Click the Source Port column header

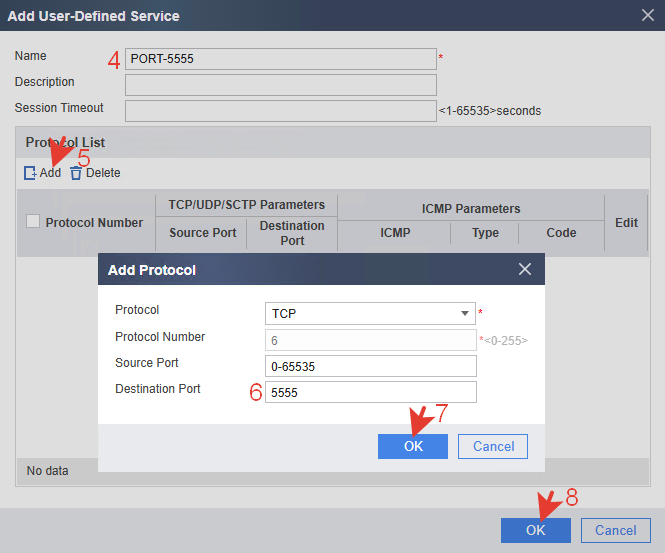202,233
